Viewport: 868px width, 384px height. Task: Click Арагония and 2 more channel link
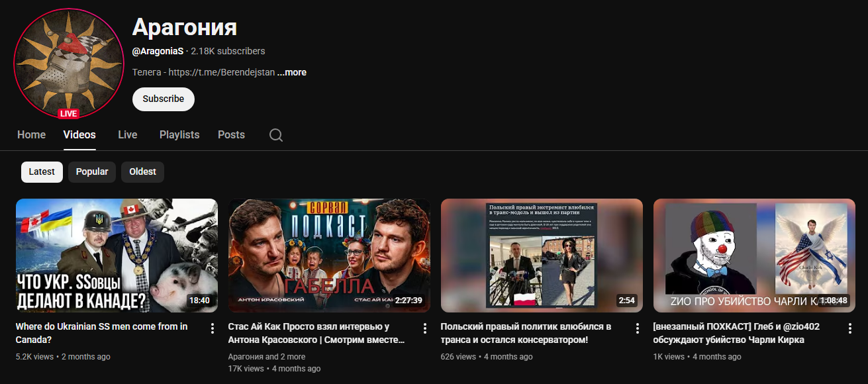[x=267, y=357]
